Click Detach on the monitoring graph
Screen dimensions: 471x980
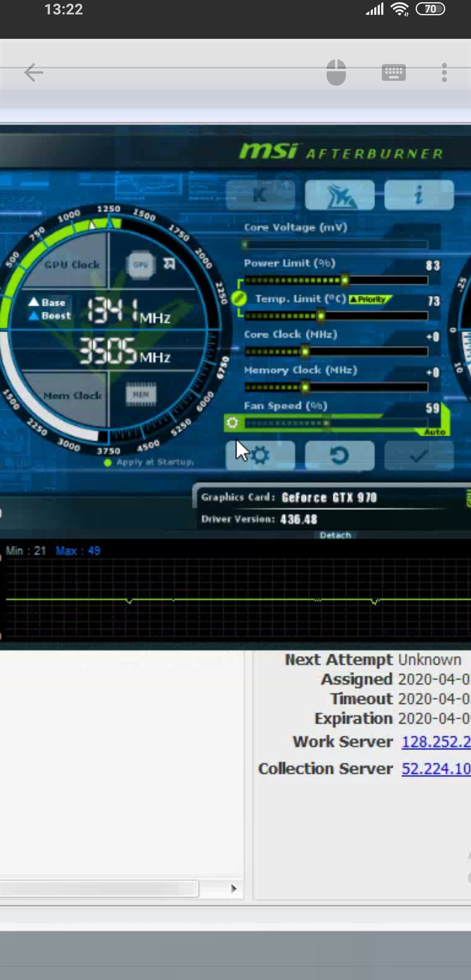click(335, 535)
